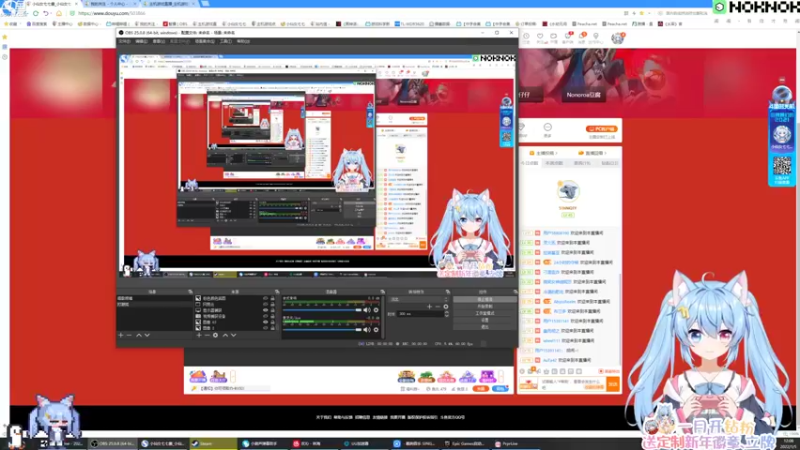This screenshot has width=800, height=450.
Task: Move selected scene up with Scenes chevron
Action: tap(138, 335)
